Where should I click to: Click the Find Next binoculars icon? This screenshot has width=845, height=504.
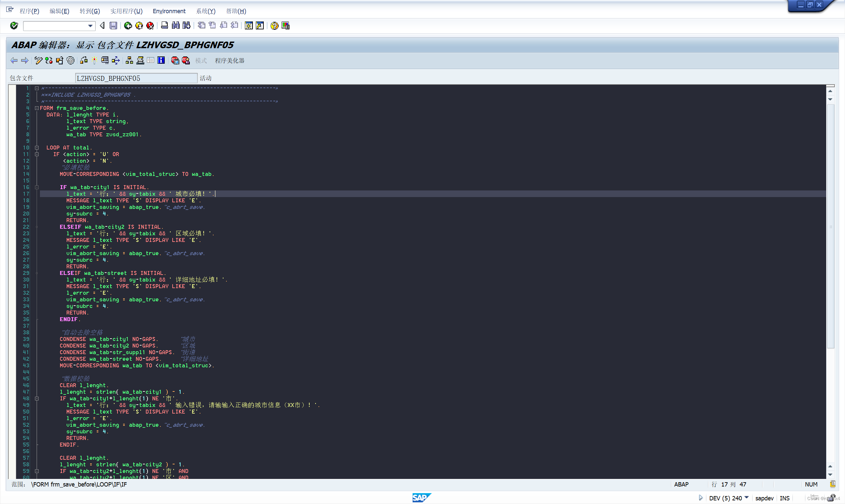tap(186, 25)
